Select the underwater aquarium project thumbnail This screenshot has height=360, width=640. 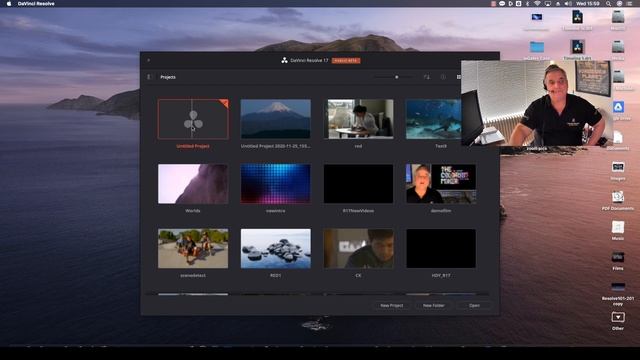433,119
